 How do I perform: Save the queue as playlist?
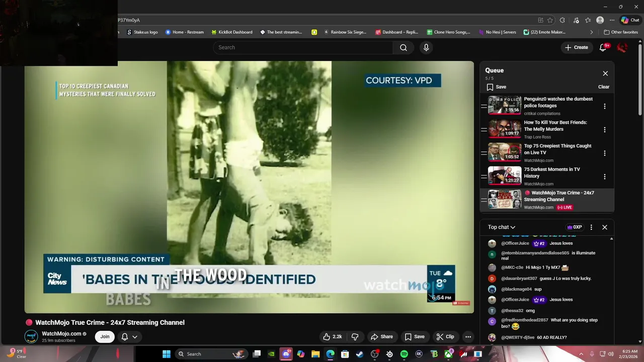point(497,87)
